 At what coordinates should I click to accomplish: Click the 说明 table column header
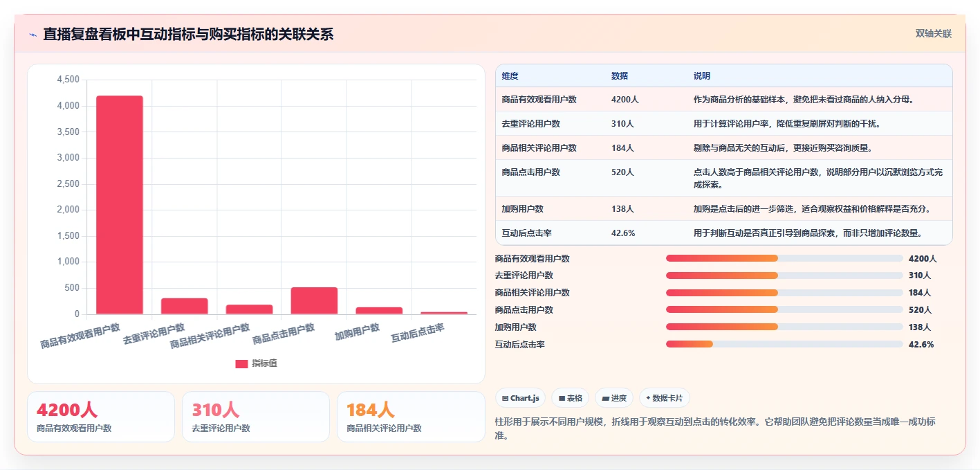coord(702,76)
